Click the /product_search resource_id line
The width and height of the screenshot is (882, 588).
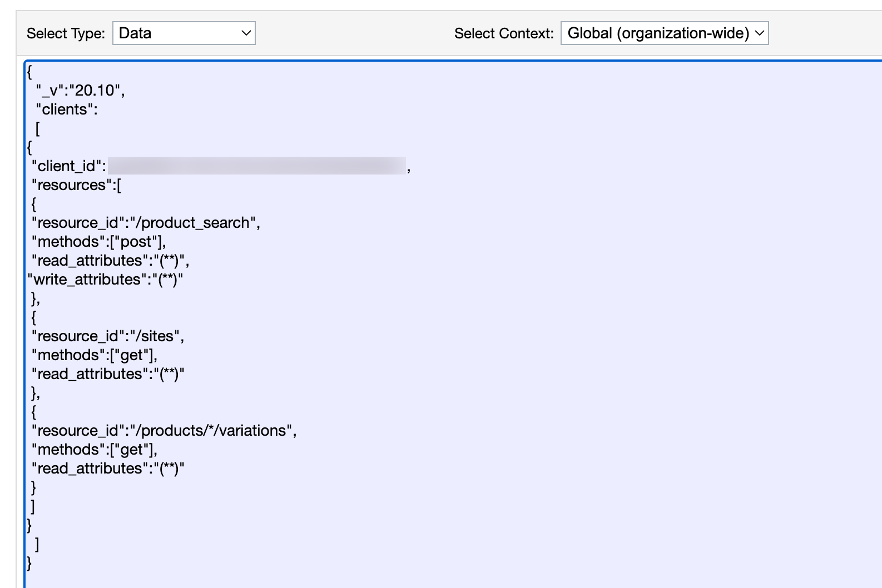pos(146,223)
